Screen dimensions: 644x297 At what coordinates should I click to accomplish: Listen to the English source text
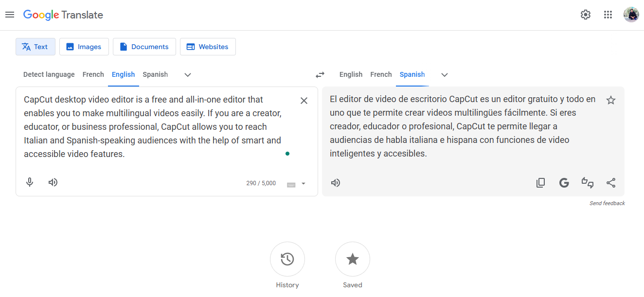(53, 182)
